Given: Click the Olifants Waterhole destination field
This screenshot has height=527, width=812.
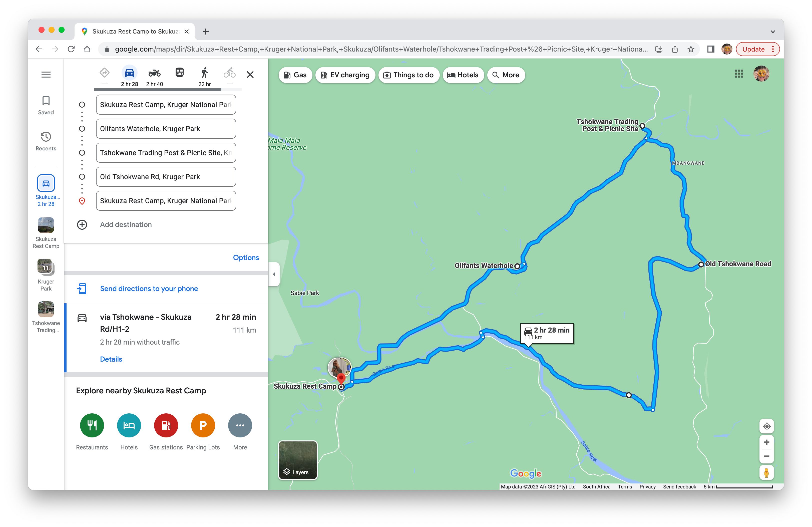Looking at the screenshot, I should pos(166,129).
